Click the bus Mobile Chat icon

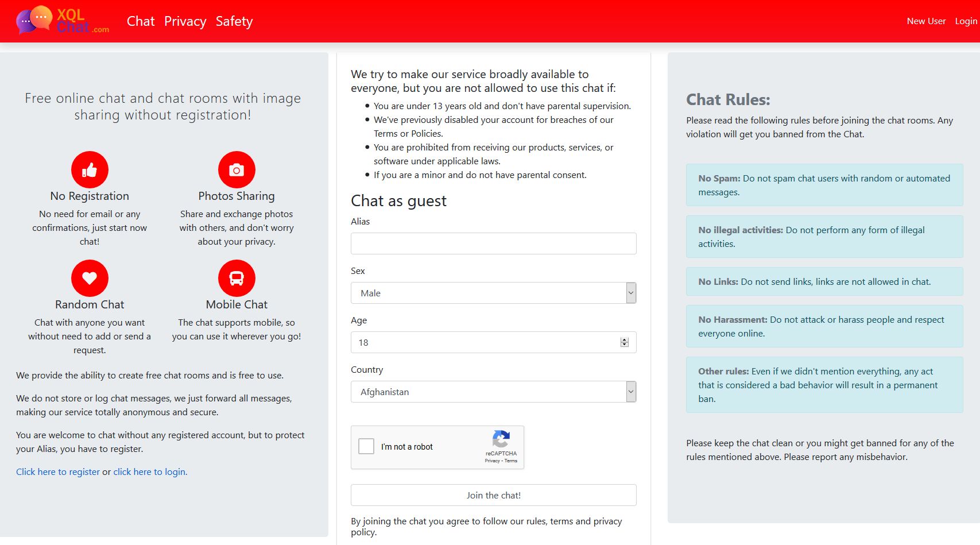click(237, 278)
